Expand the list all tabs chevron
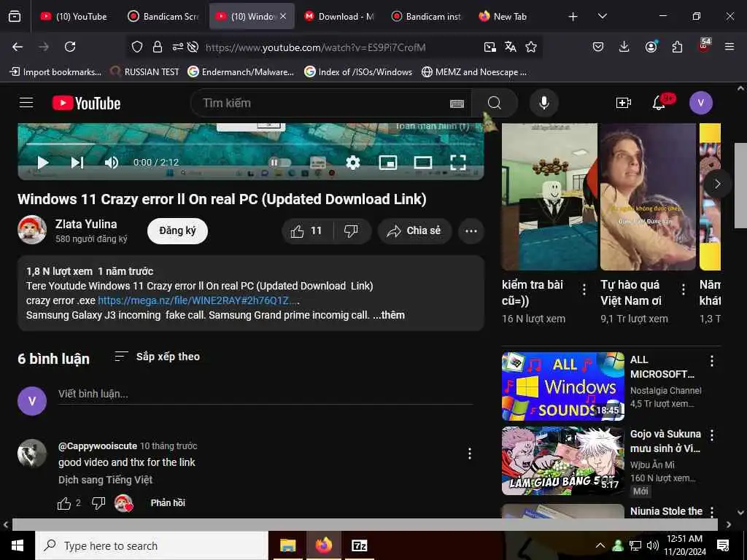 click(x=602, y=17)
